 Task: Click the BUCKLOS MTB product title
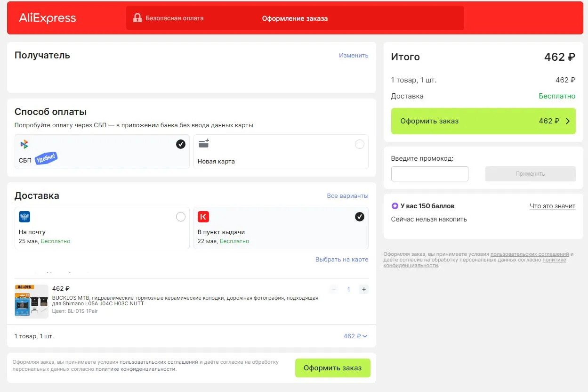pyautogui.click(x=185, y=301)
